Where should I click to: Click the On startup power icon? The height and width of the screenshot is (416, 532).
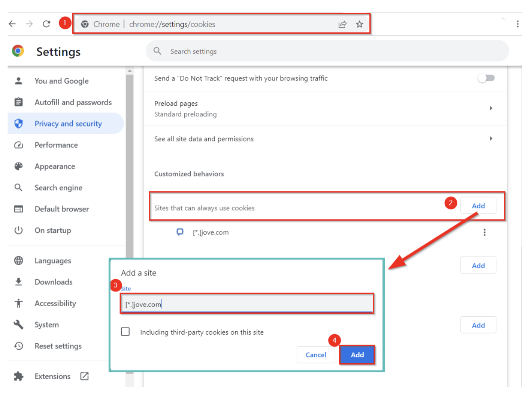(x=18, y=230)
